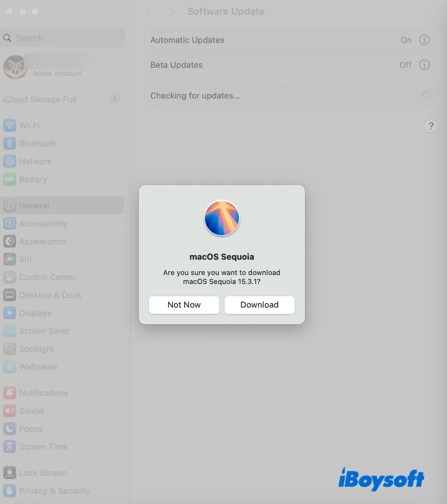This screenshot has height=504, width=447.
Task: Click the Sound speaker icon
Action: [x=10, y=410]
